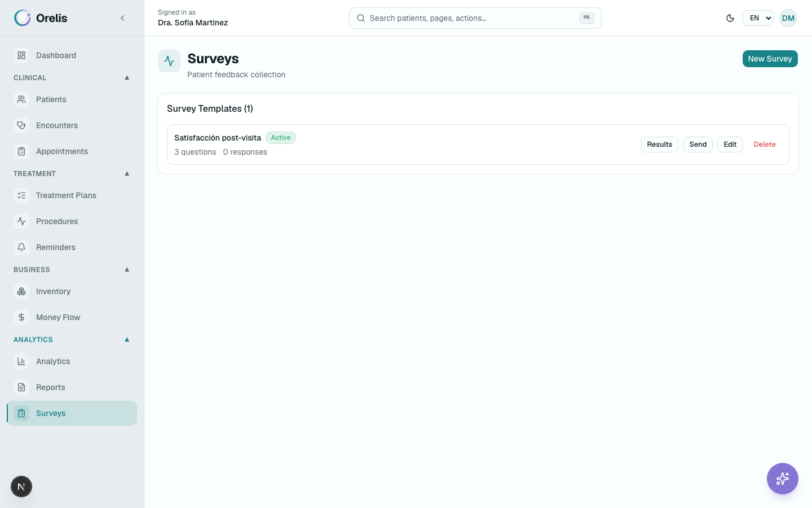Click the Reminders bell icon

(x=21, y=247)
